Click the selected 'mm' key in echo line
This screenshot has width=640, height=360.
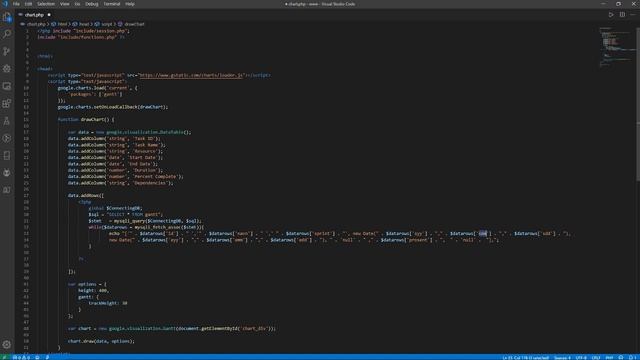tap(483, 233)
